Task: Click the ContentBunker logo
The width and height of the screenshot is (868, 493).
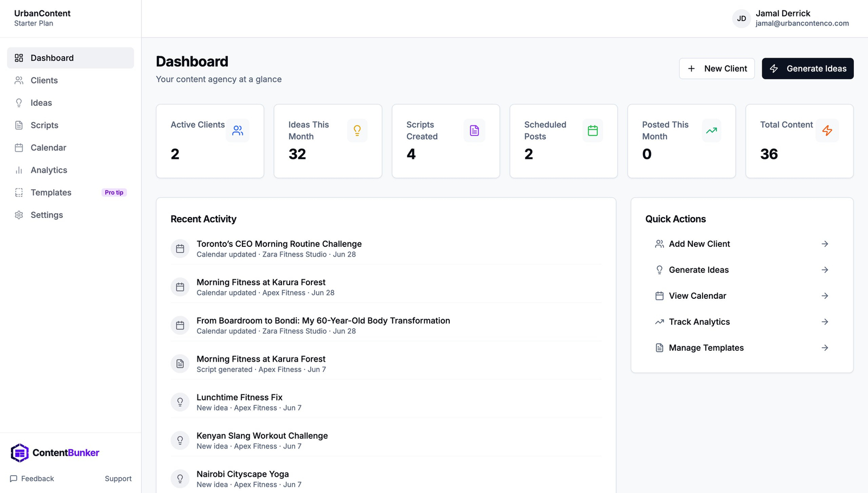Action: click(x=55, y=453)
